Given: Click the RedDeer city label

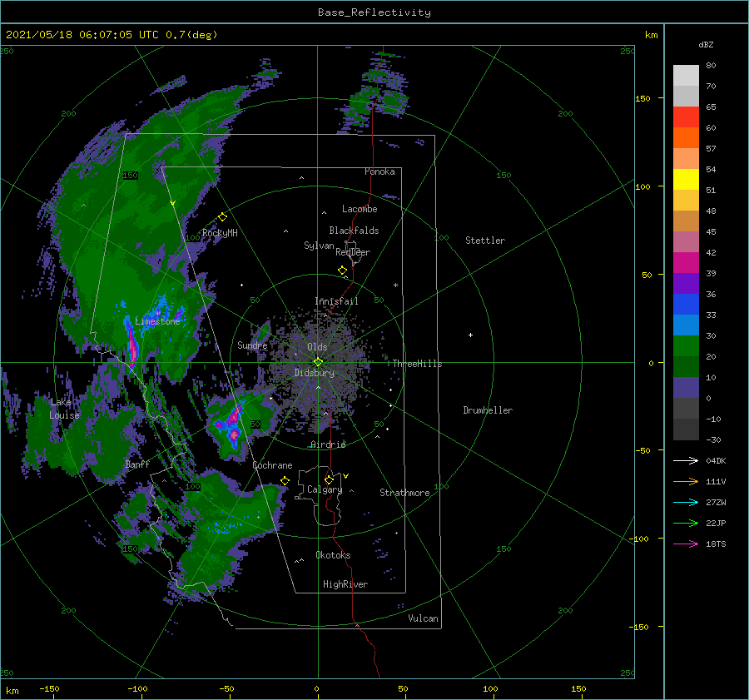Looking at the screenshot, I should [353, 252].
